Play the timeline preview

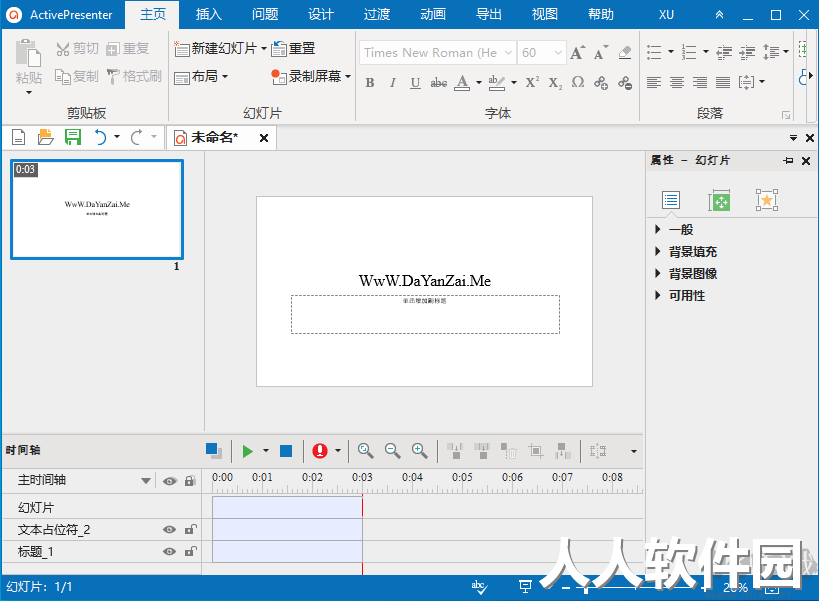tap(248, 451)
